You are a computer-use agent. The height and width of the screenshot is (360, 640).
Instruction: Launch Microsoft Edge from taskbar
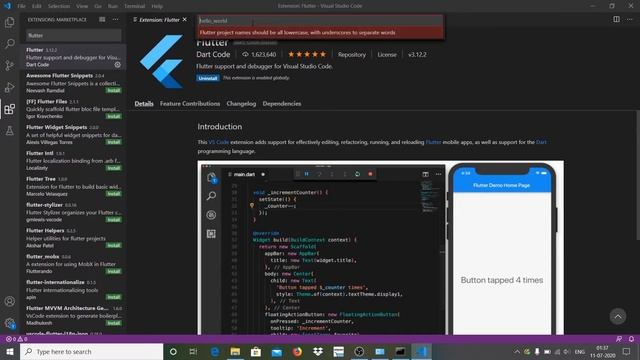click(x=215, y=351)
